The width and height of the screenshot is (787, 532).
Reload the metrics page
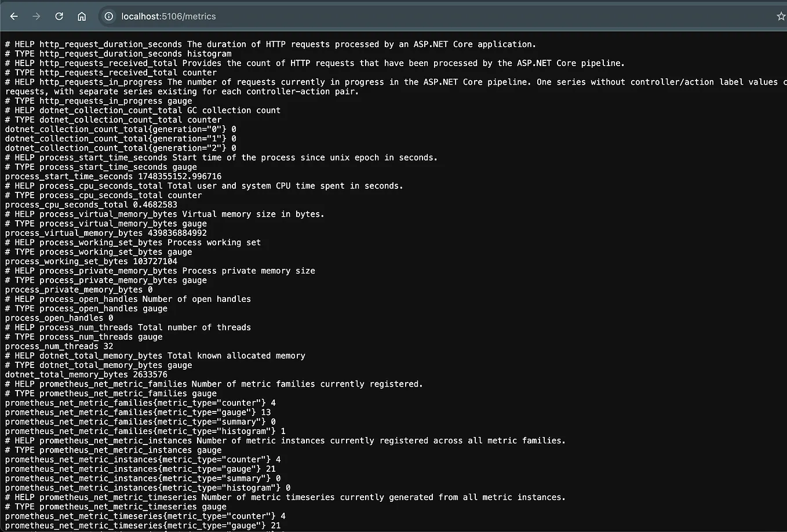tap(59, 16)
